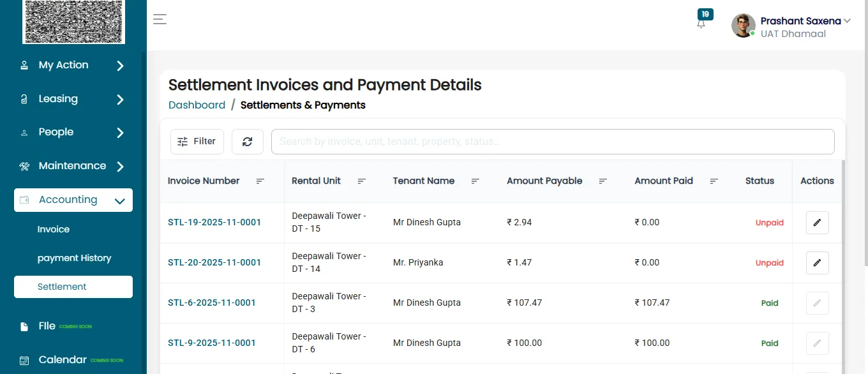
Task: Open invoice STL-20-2025-11-0001
Action: click(x=214, y=263)
